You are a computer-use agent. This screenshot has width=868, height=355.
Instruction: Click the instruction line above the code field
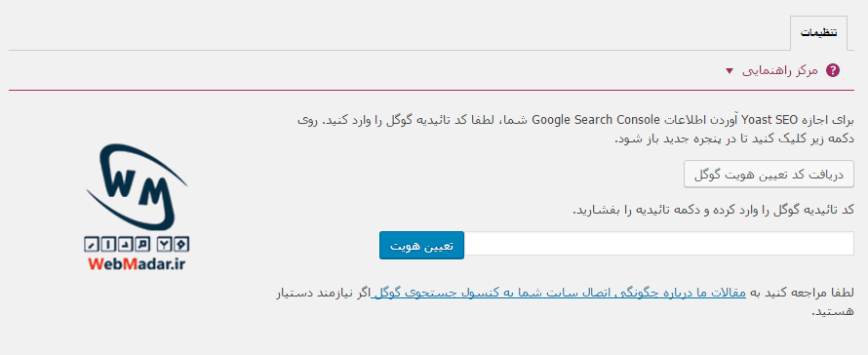pyautogui.click(x=713, y=211)
